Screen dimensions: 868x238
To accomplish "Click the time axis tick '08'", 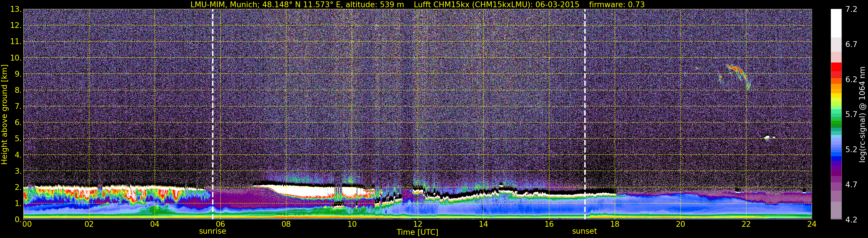I will click(x=286, y=224).
